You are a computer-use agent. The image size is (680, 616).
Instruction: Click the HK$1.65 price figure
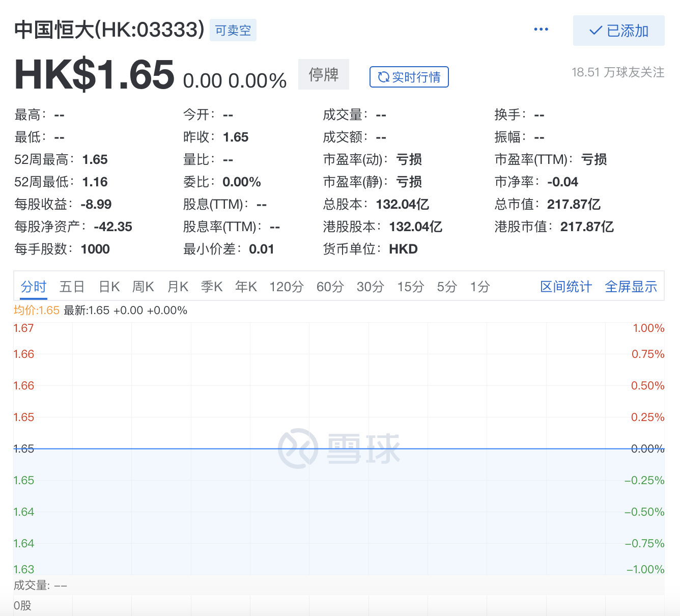[x=95, y=75]
